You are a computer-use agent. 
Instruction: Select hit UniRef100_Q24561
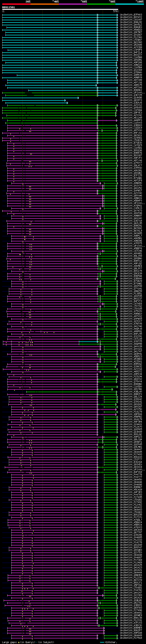131,138
